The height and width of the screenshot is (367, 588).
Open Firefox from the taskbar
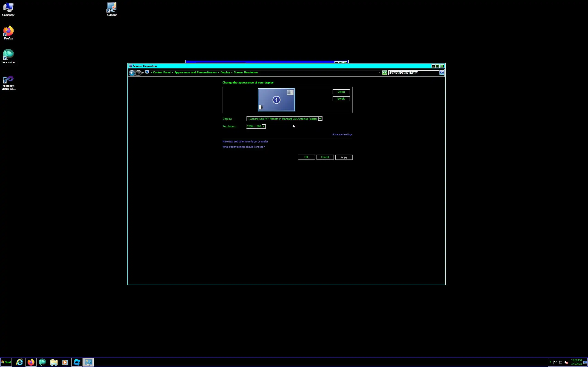pos(31,362)
